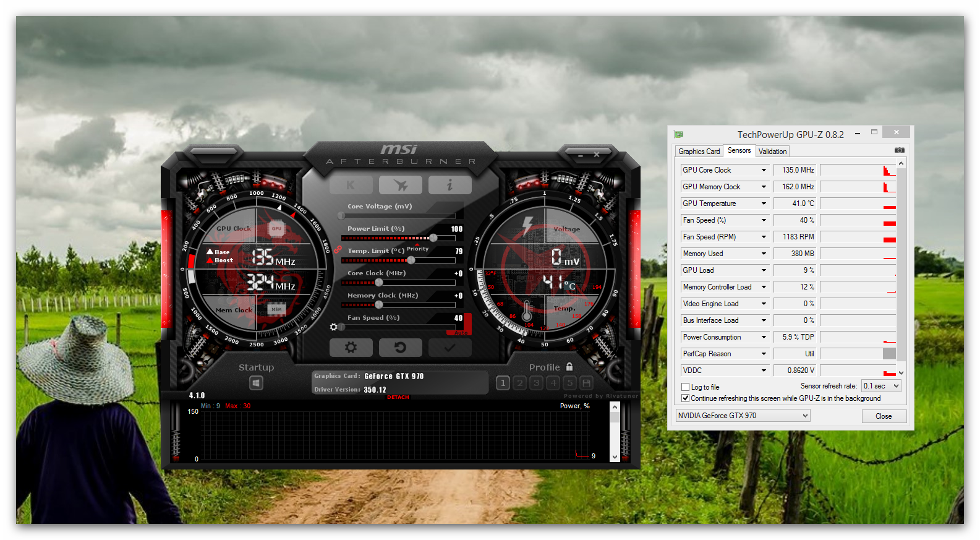Expand the GPU Memory Clock sensor dropdown

[764, 187]
